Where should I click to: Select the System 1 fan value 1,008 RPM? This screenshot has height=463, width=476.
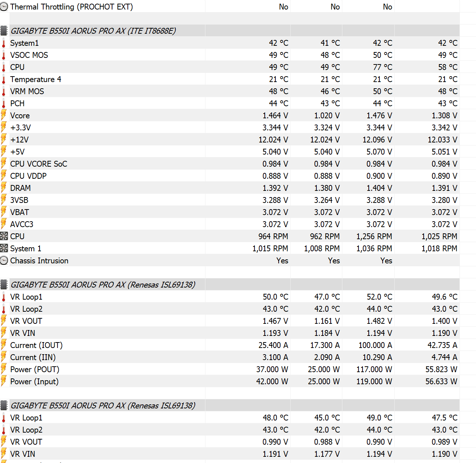pos(322,248)
